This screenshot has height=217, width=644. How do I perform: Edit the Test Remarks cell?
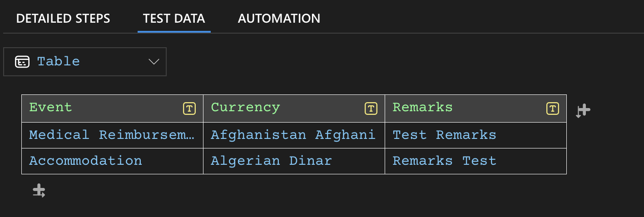click(x=445, y=135)
